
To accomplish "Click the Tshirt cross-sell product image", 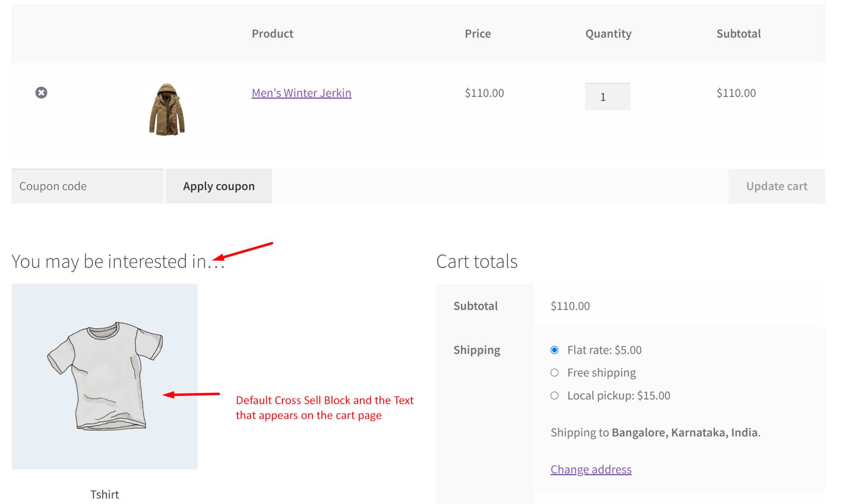I will (104, 376).
